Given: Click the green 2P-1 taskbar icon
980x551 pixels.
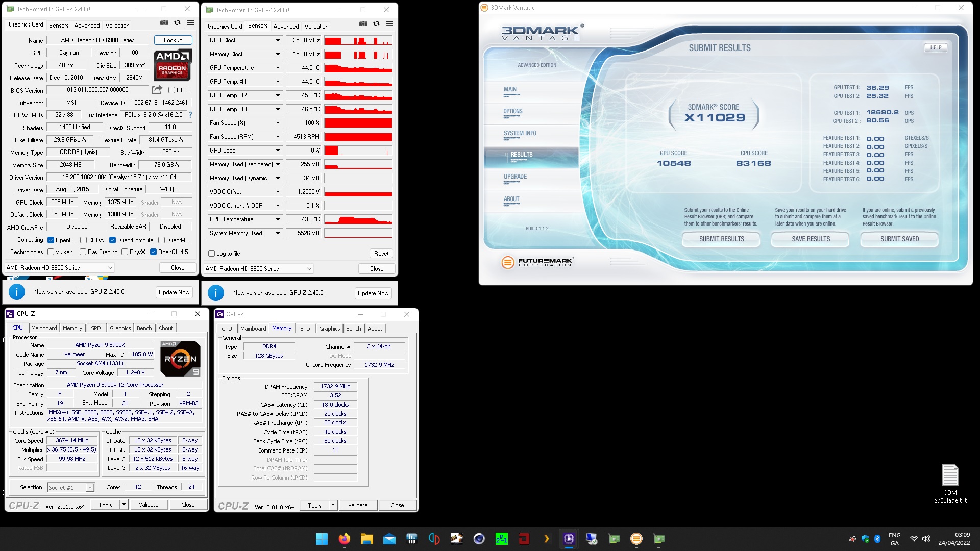Looking at the screenshot, I should click(501, 539).
